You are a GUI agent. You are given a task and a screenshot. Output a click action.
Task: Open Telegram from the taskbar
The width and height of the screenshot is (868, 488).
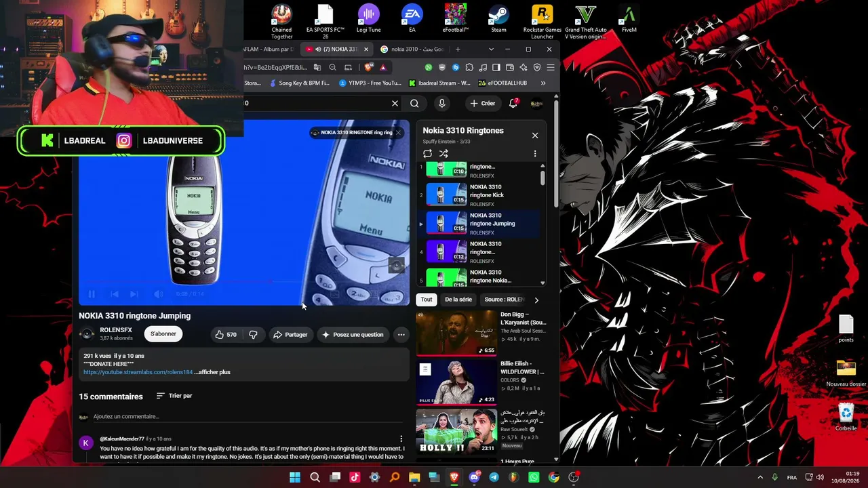point(494,477)
